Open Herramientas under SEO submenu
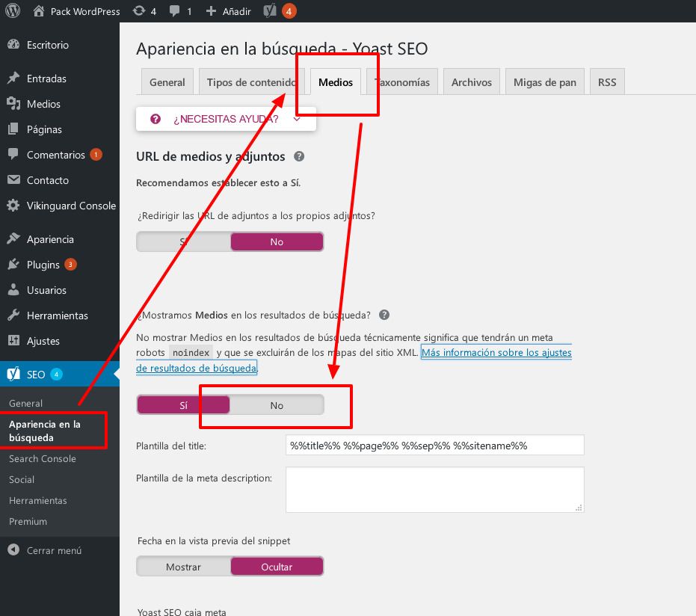This screenshot has height=616, width=696. (x=37, y=500)
